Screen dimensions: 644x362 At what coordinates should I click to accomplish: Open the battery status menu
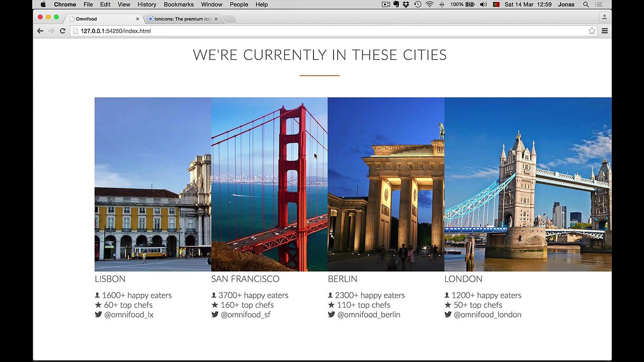463,5
